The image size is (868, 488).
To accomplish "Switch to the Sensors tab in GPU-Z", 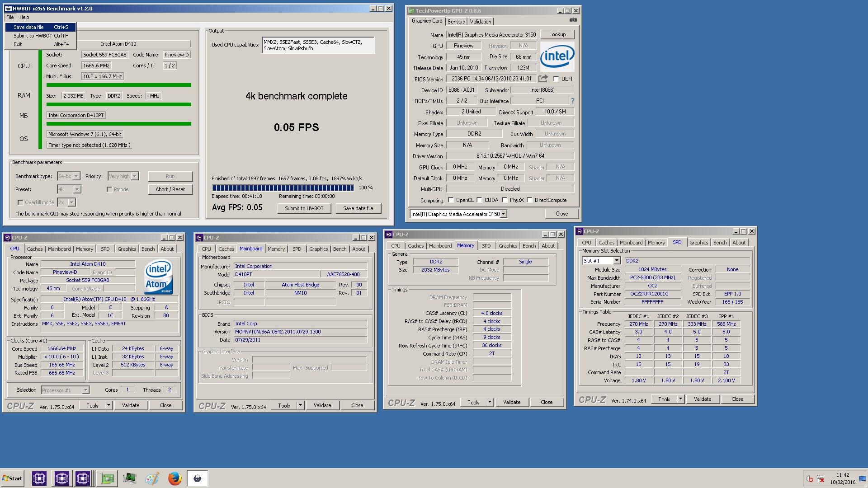I will tap(456, 22).
